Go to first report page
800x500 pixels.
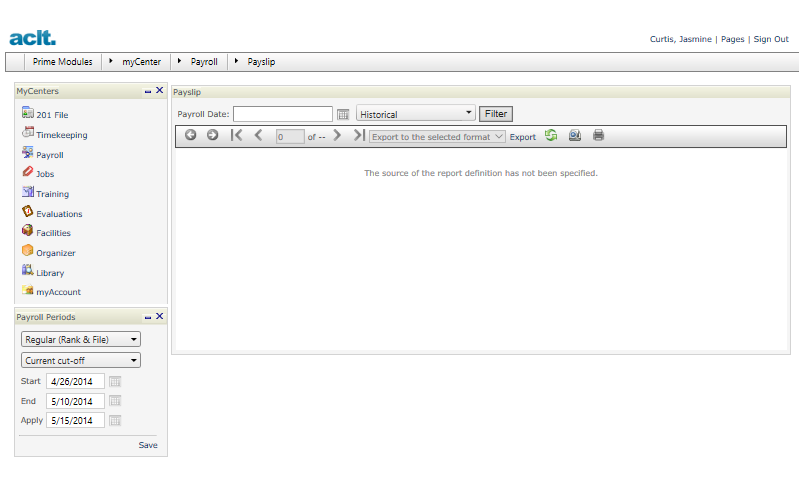[x=236, y=135]
